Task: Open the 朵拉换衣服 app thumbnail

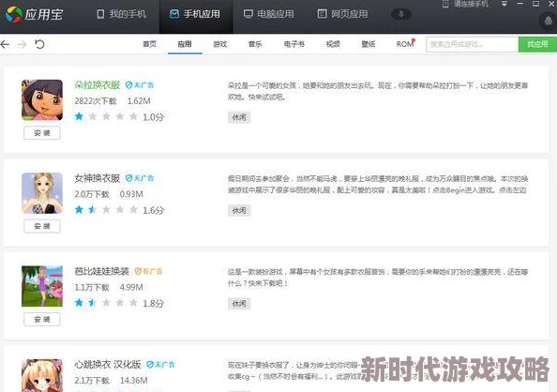Action: click(x=42, y=99)
